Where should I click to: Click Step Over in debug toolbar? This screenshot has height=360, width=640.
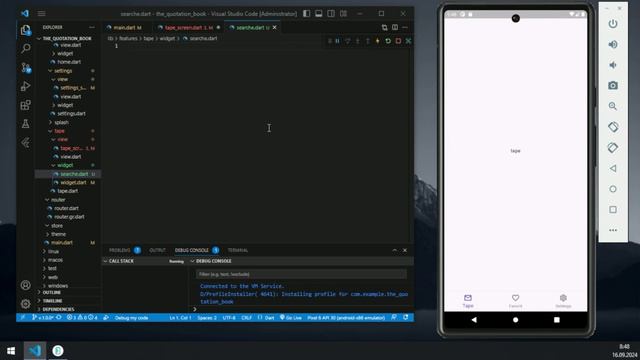pyautogui.click(x=348, y=41)
